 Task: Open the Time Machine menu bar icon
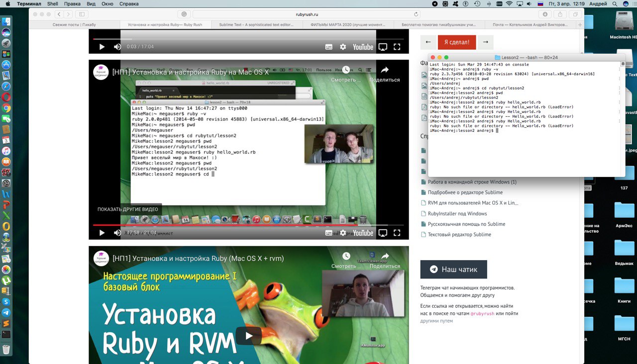(477, 3)
